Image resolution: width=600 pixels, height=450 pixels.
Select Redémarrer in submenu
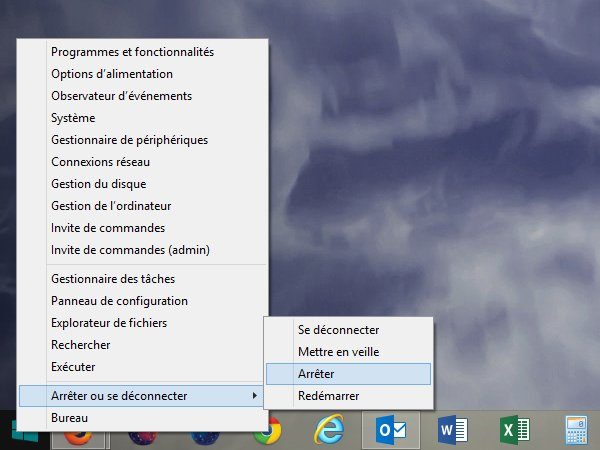pyautogui.click(x=348, y=396)
